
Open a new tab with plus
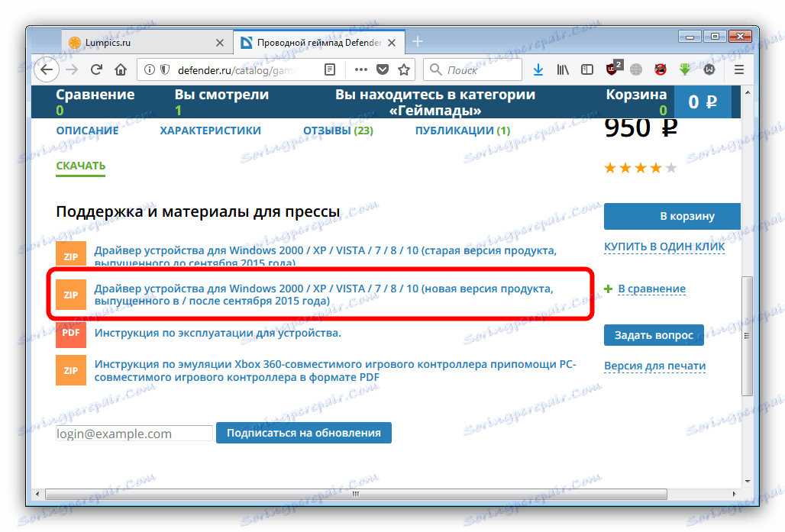click(418, 41)
